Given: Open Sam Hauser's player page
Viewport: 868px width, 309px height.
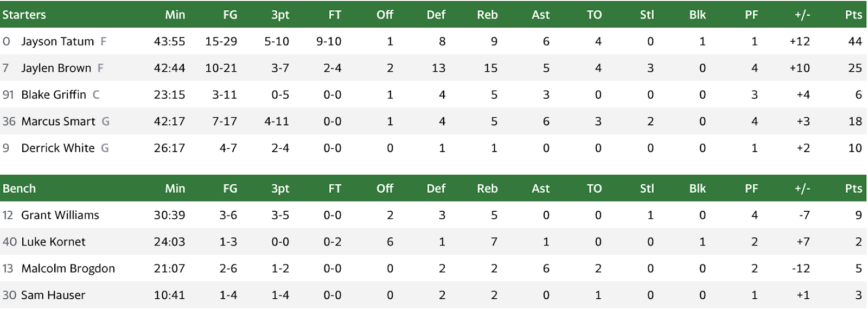Looking at the screenshot, I should (x=53, y=295).
